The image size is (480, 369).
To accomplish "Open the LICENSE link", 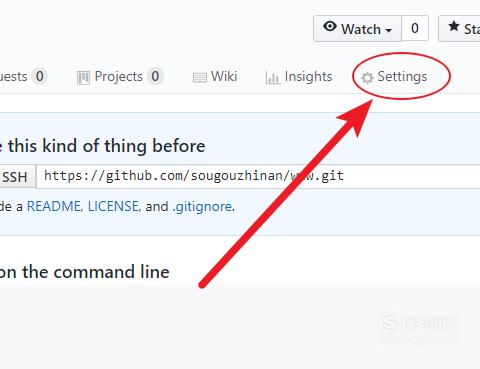I will click(113, 207).
